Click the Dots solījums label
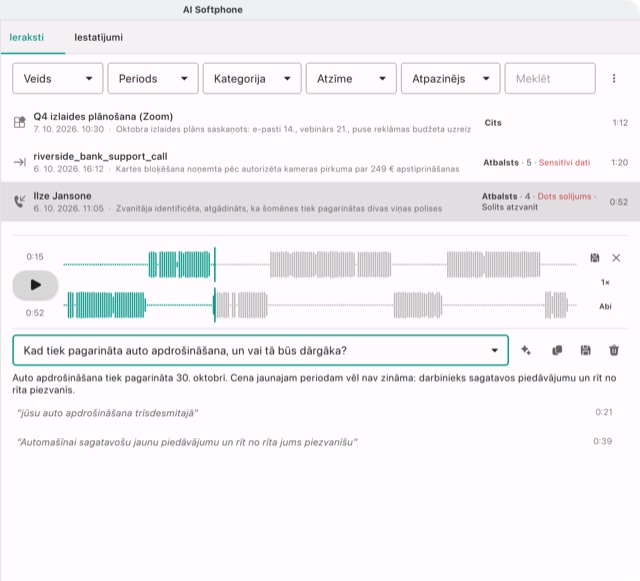Screen dimensions: 640x581 tap(564, 196)
